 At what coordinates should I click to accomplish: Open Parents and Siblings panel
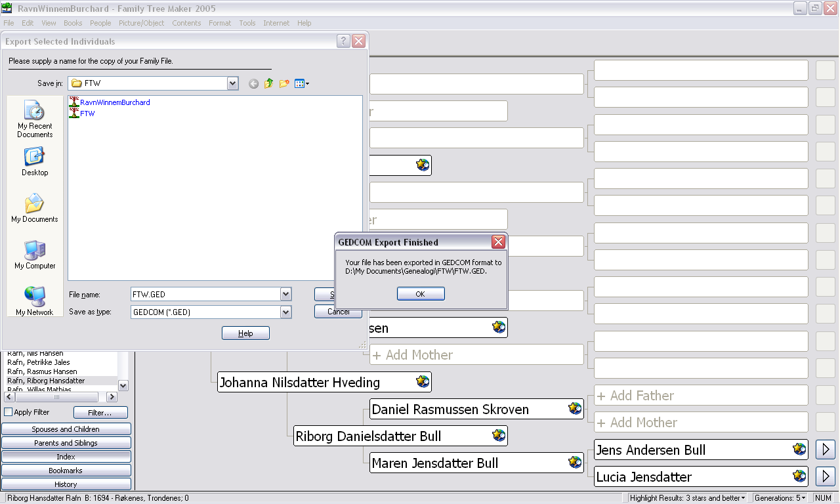coord(66,443)
